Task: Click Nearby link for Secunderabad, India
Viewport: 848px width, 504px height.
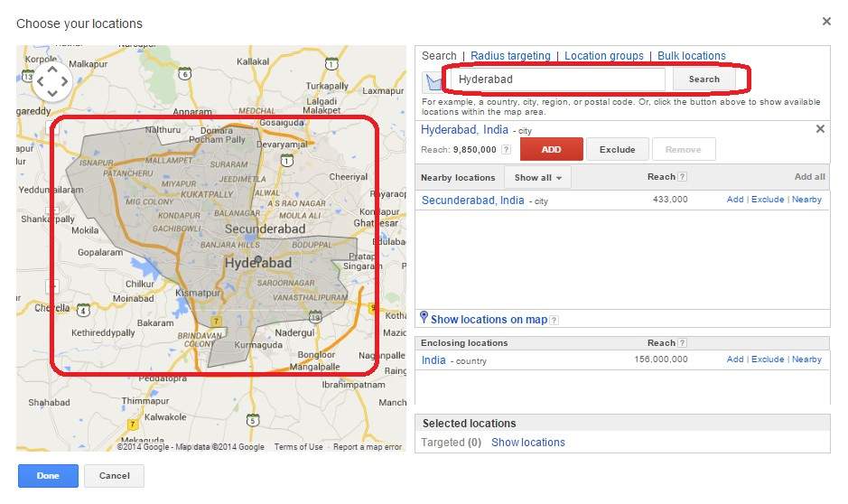Action: point(806,200)
